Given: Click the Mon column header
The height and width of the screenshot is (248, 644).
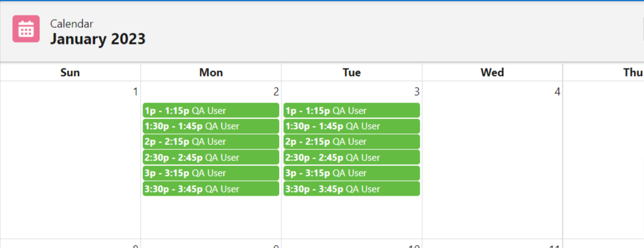Looking at the screenshot, I should tap(211, 73).
